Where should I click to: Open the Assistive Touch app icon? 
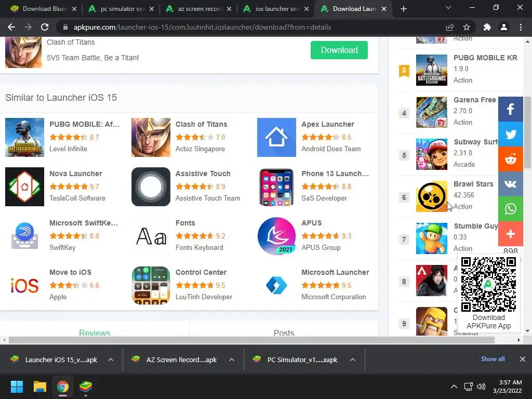151,187
